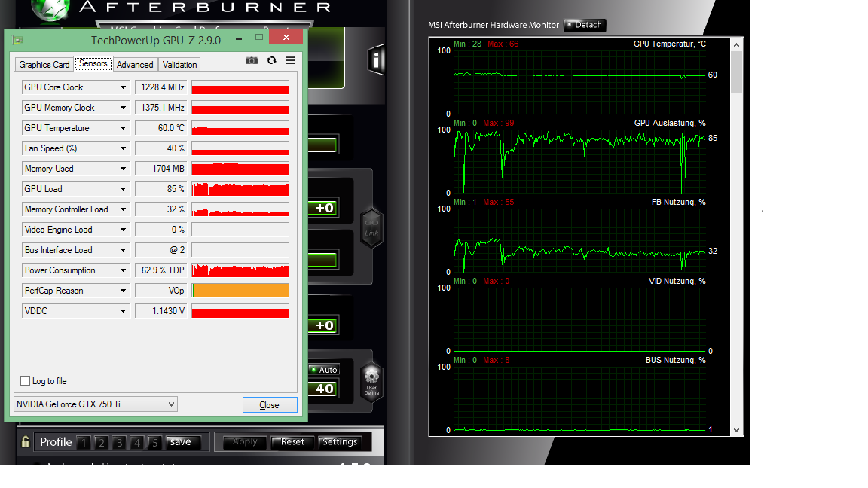The width and height of the screenshot is (868, 488).
Task: Open the GPU-Z hamburger menu
Action: [x=290, y=60]
